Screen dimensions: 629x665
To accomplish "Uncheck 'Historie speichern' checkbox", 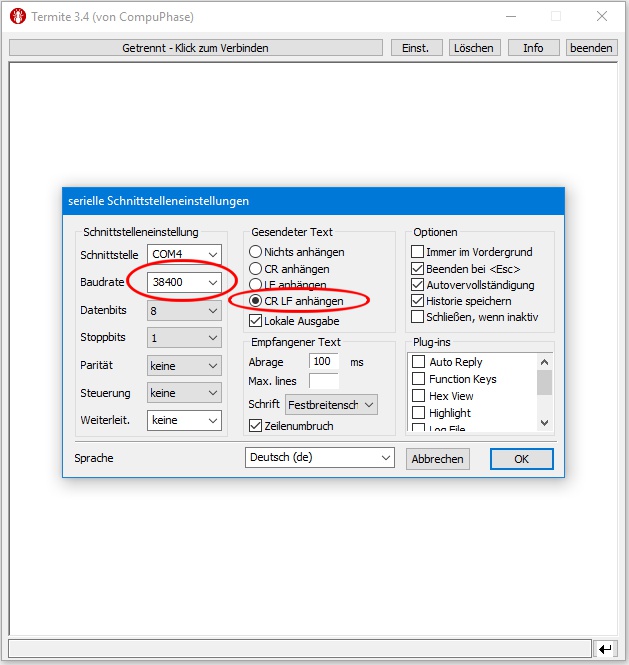I will 418,301.
